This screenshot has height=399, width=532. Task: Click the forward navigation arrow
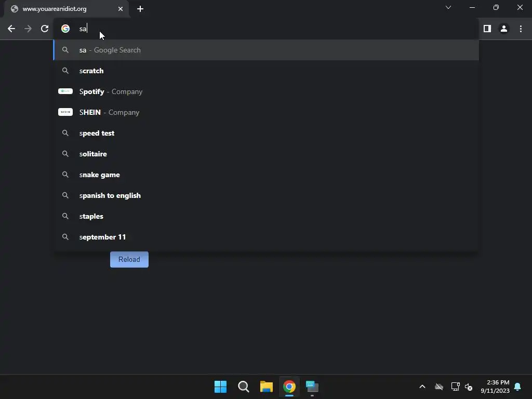(28, 29)
